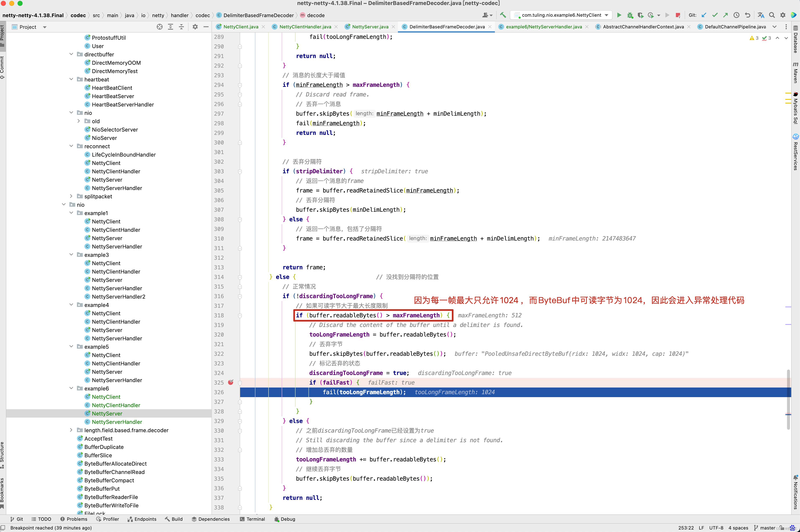800x532 pixels.
Task: Toggle code folding at line 308
Action: [240, 219]
